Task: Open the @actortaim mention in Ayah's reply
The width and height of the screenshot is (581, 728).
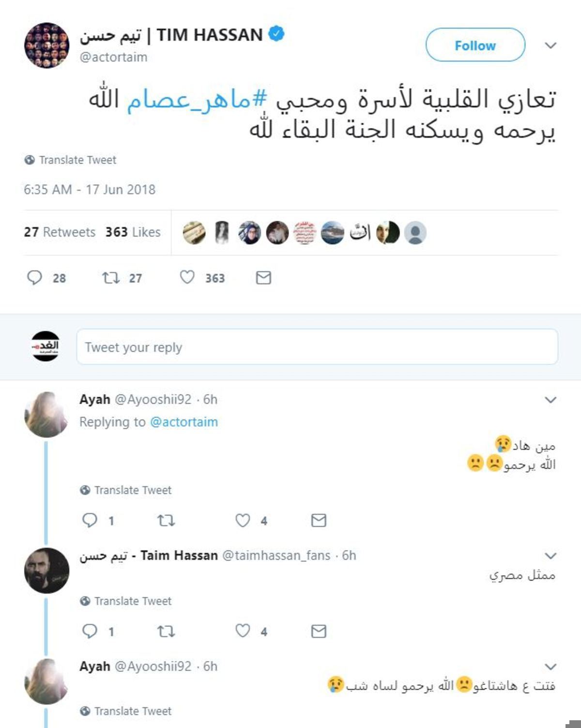Action: coord(184,422)
